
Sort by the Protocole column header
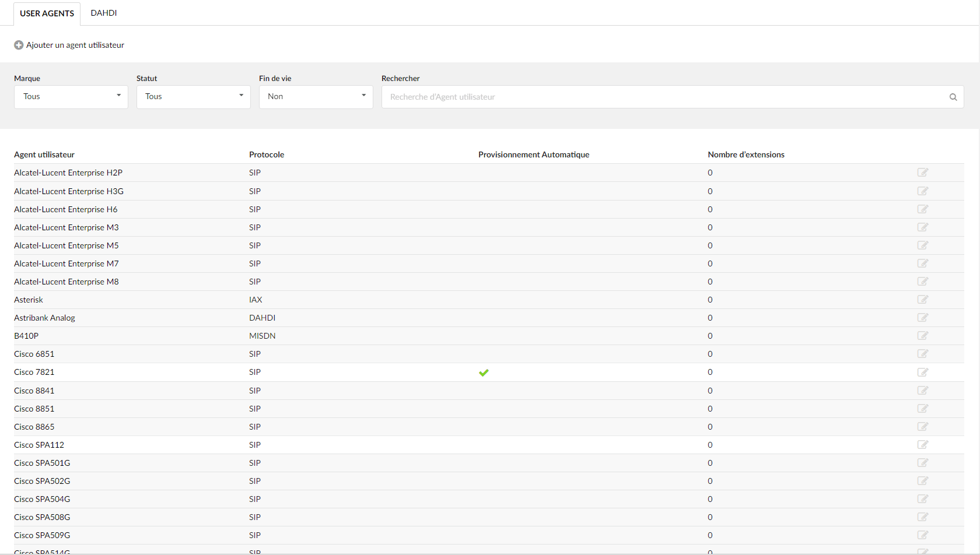click(x=267, y=154)
